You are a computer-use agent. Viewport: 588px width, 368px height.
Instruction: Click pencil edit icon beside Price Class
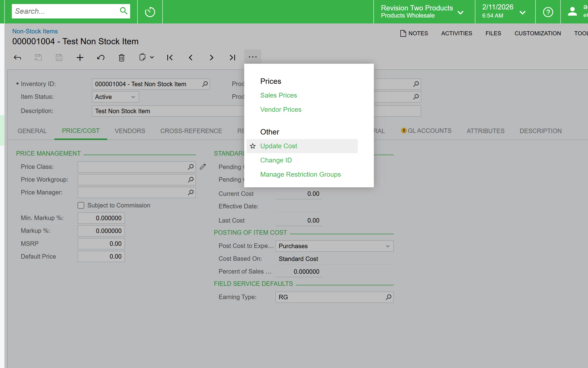(203, 167)
